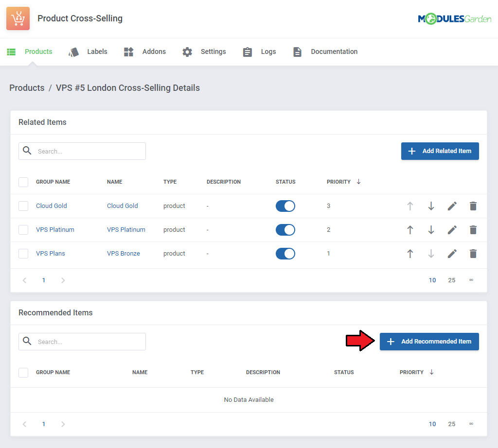498x448 pixels.
Task: Move Cloud Gold up in priority
Action: [410, 206]
